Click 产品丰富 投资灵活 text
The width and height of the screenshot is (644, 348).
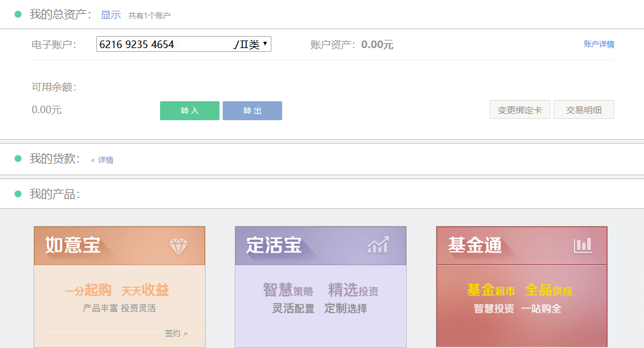point(120,308)
